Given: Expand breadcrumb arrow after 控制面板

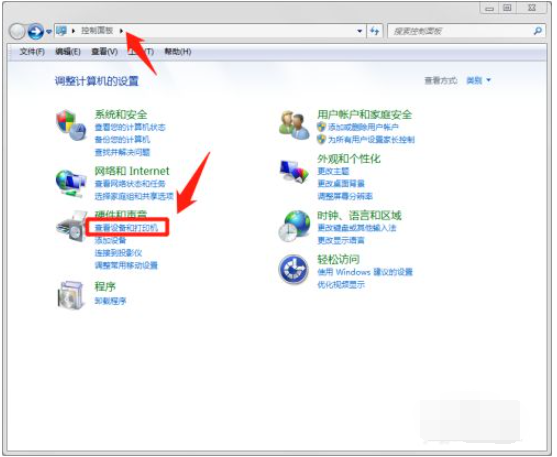Looking at the screenshot, I should [121, 31].
